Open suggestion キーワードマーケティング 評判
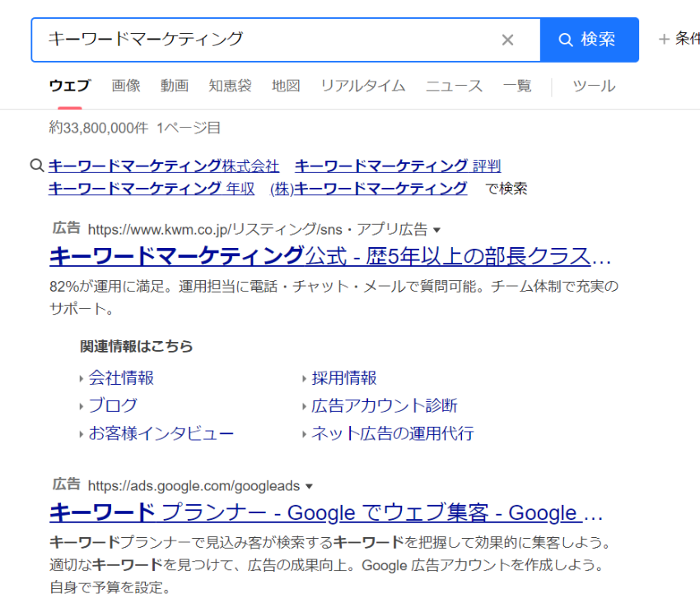This screenshot has width=700, height=594. point(398,166)
